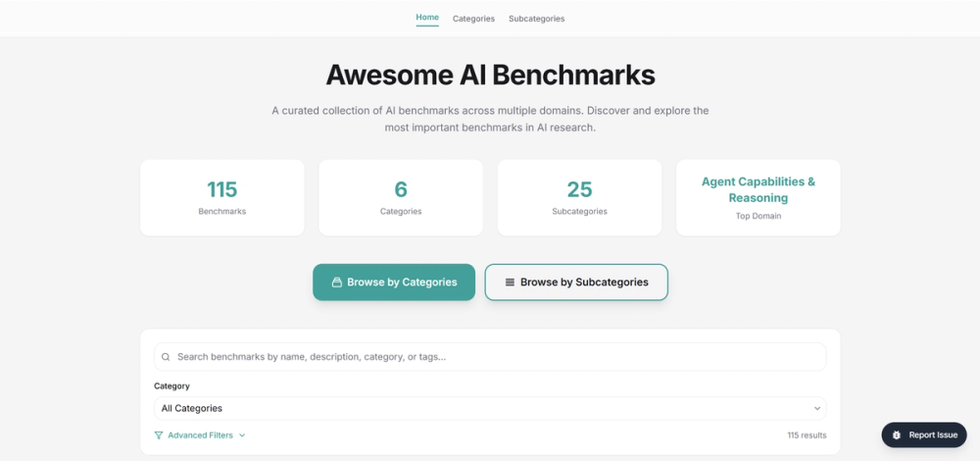This screenshot has height=461, width=980.
Task: Click the Browse by Subcategories button
Action: coord(576,282)
